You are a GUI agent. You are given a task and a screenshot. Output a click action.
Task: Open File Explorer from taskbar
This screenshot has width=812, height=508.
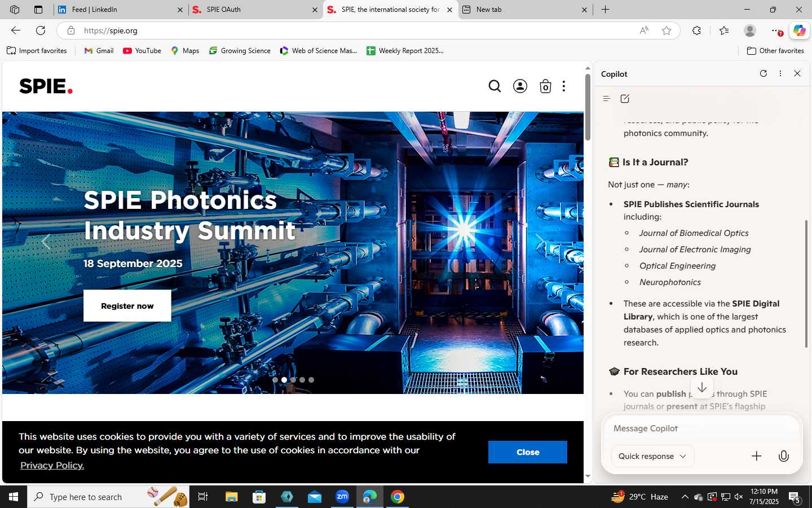pyautogui.click(x=232, y=497)
